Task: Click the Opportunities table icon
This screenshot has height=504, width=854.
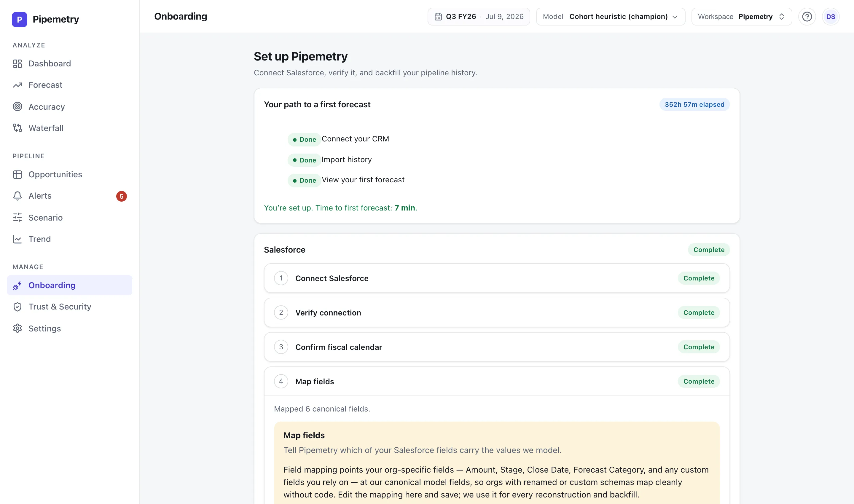Action: point(17,175)
